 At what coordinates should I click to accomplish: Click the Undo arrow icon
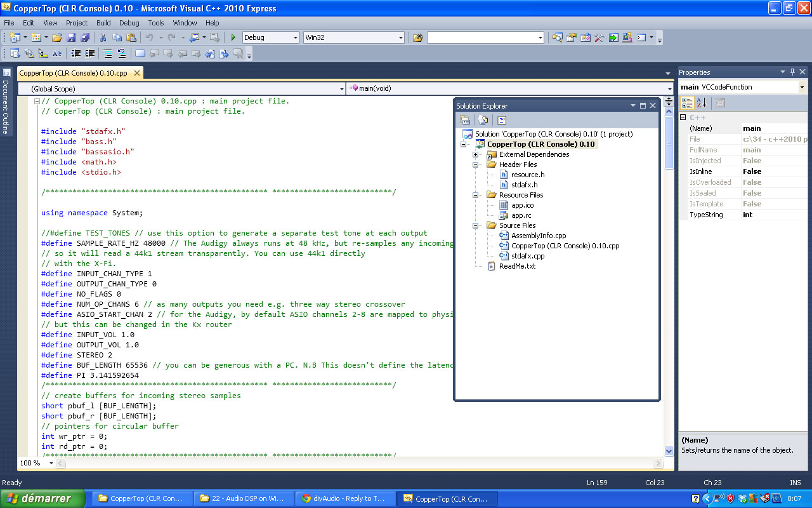(x=150, y=37)
